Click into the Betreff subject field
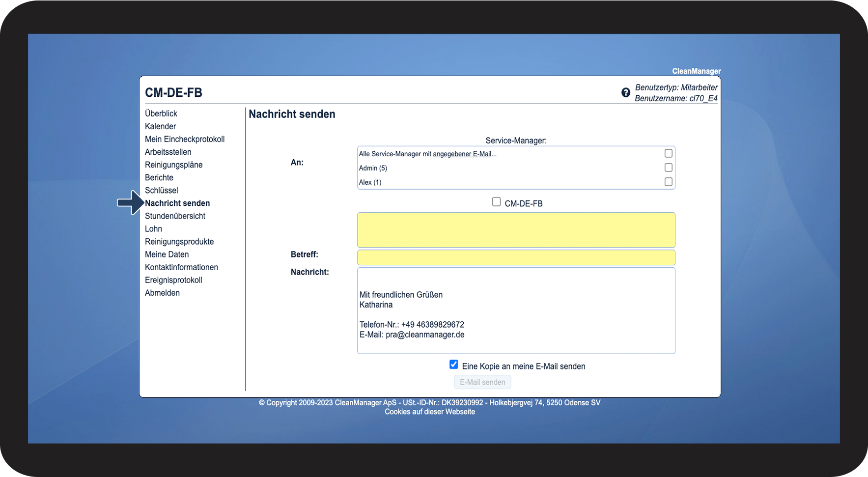The width and height of the screenshot is (868, 477). coord(516,257)
